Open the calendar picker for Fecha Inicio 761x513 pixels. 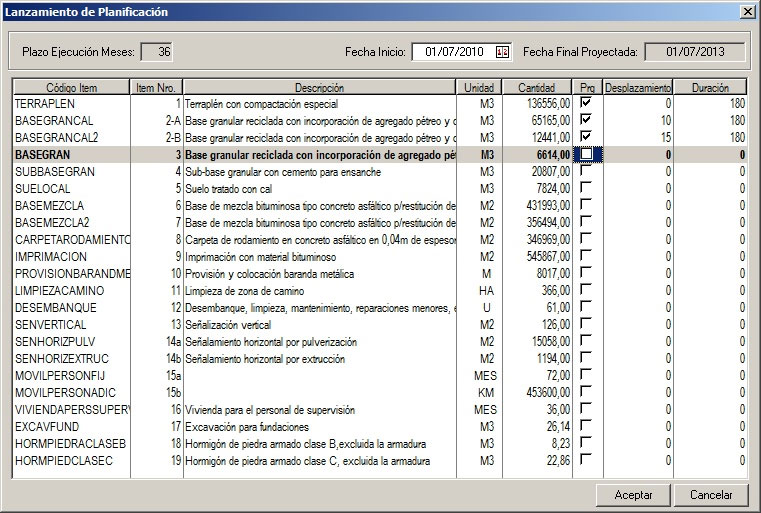pyautogui.click(x=502, y=52)
